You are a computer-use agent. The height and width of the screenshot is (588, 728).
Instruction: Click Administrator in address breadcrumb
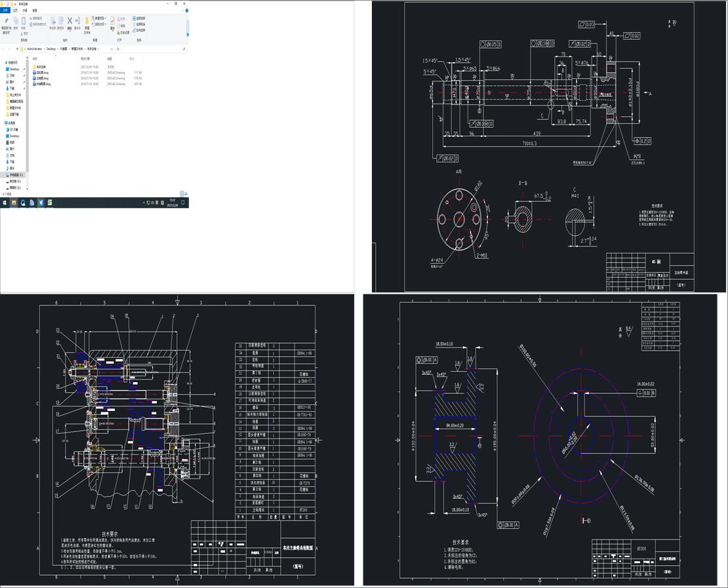tap(34, 49)
